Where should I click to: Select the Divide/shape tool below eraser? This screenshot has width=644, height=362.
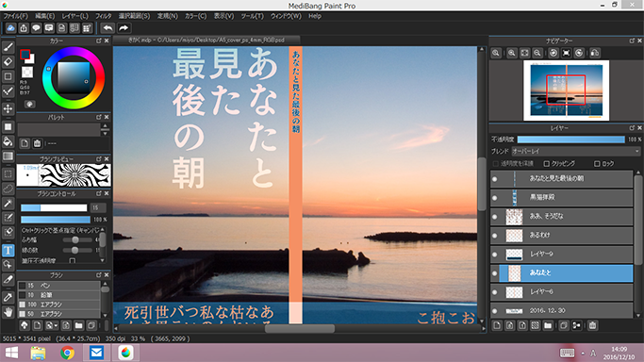pyautogui.click(x=8, y=76)
